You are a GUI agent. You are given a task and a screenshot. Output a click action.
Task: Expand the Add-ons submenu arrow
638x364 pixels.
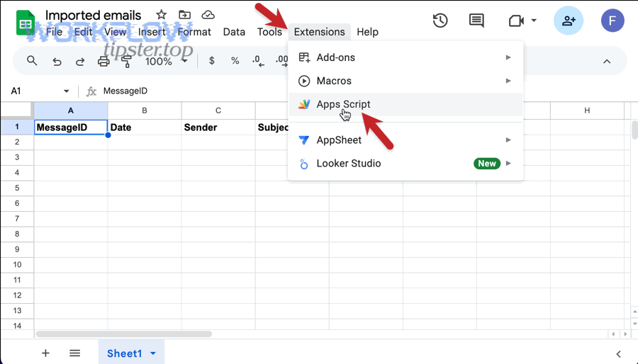pyautogui.click(x=508, y=57)
